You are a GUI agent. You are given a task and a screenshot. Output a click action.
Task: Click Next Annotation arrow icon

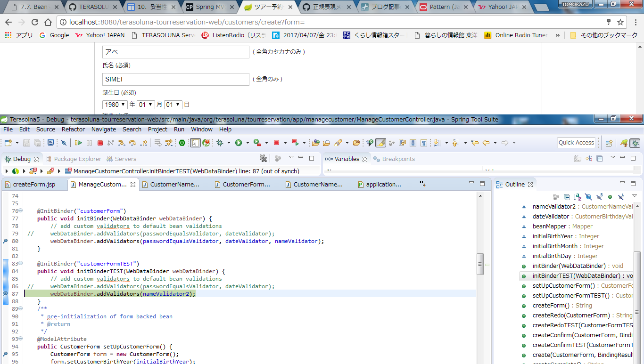pos(436,143)
